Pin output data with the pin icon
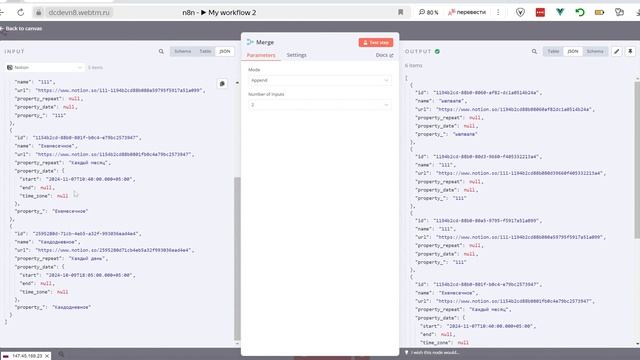The height and width of the screenshot is (360, 640). (x=630, y=51)
